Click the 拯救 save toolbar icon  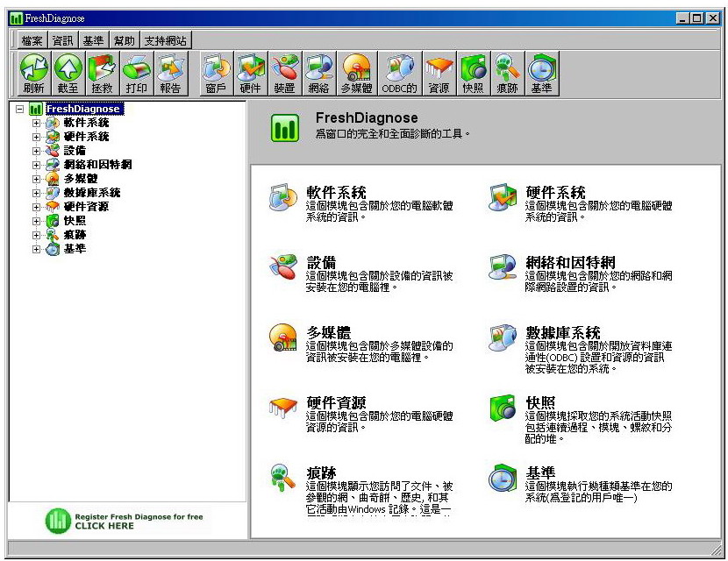pos(102,74)
